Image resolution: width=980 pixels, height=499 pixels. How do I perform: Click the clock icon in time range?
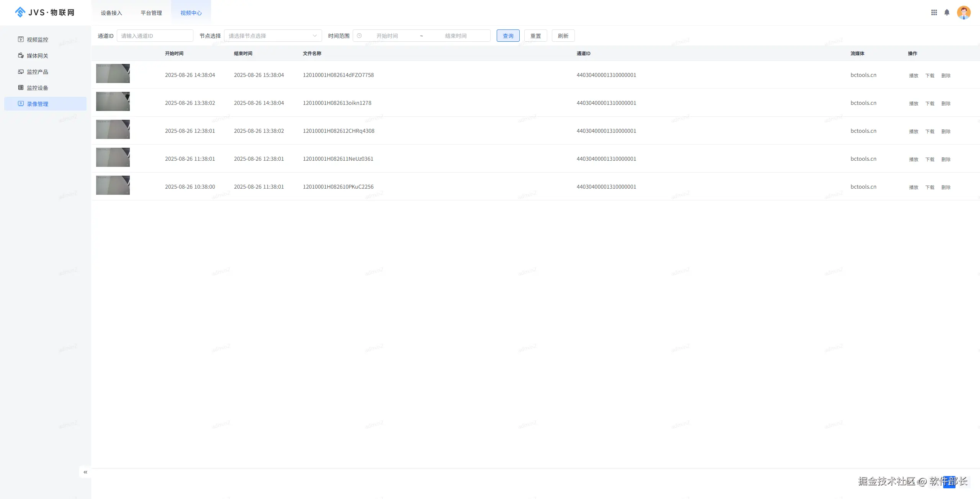pyautogui.click(x=359, y=36)
